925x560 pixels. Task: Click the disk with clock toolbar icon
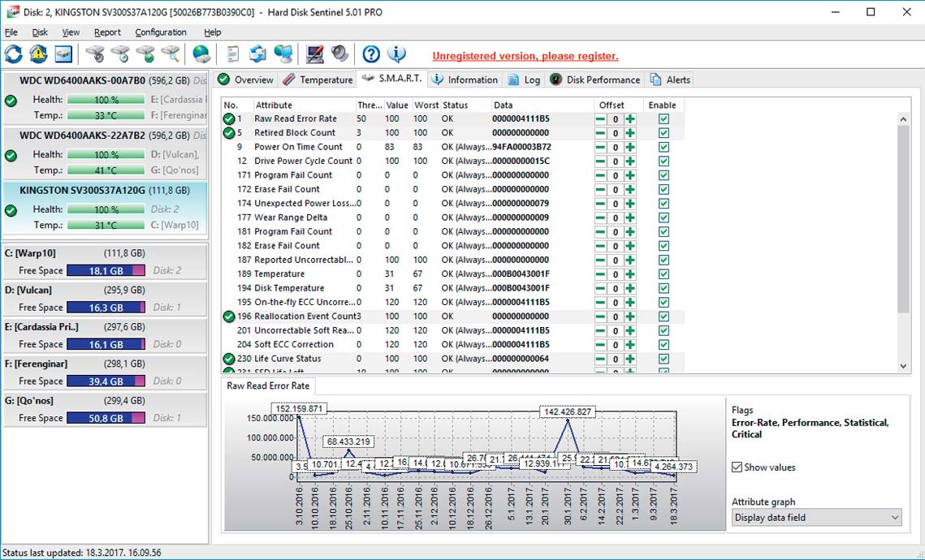pyautogui.click(x=120, y=55)
